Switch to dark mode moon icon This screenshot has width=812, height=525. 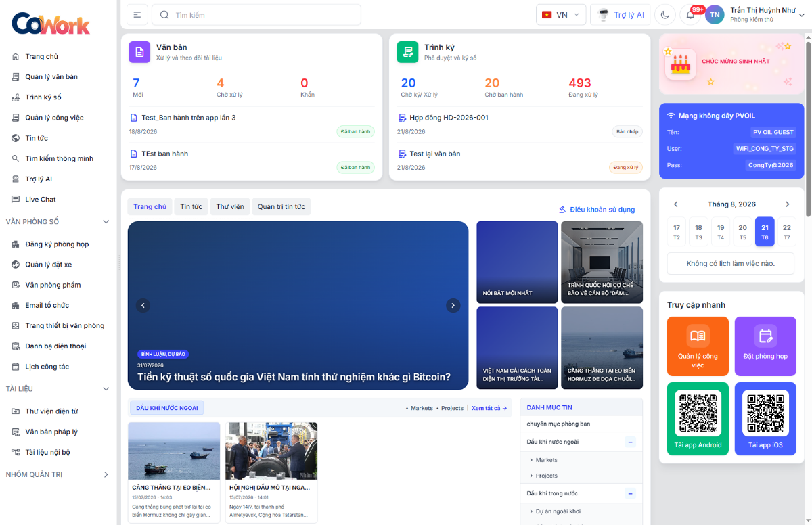coord(665,15)
